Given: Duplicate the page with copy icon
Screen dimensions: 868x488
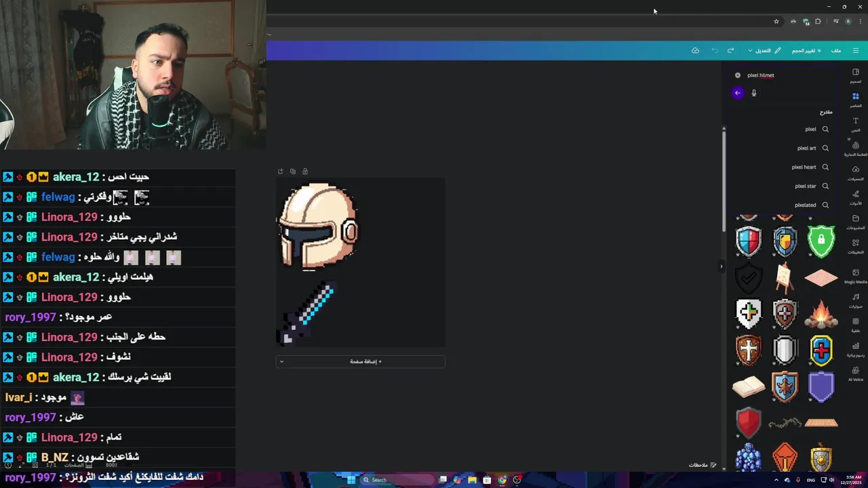Looking at the screenshot, I should 293,171.
